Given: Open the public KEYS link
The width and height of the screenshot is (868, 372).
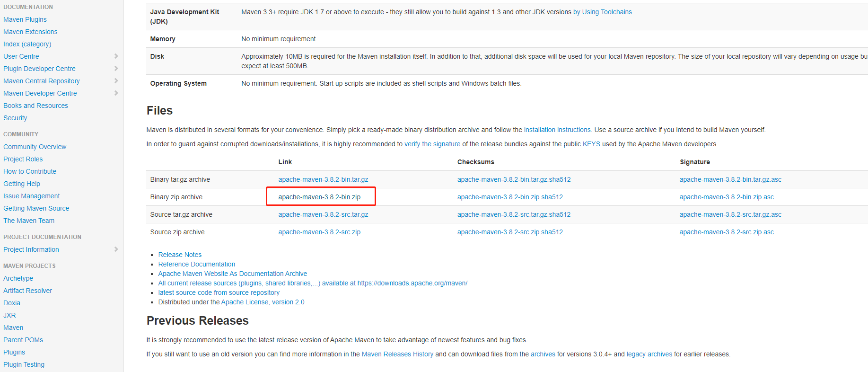Looking at the screenshot, I should [x=591, y=144].
